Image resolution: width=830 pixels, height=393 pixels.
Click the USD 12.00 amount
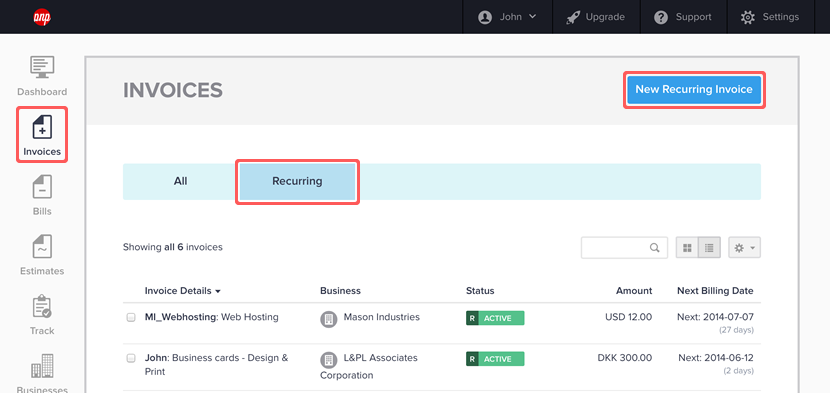(x=629, y=317)
